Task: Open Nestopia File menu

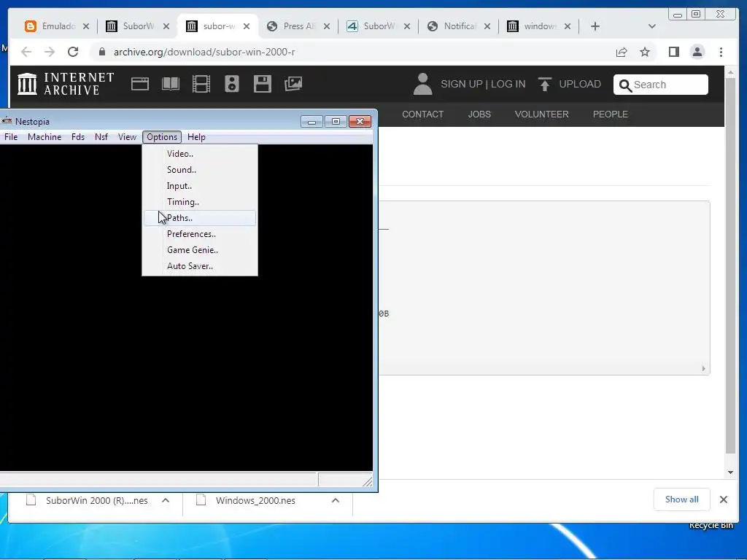Action: coord(10,137)
